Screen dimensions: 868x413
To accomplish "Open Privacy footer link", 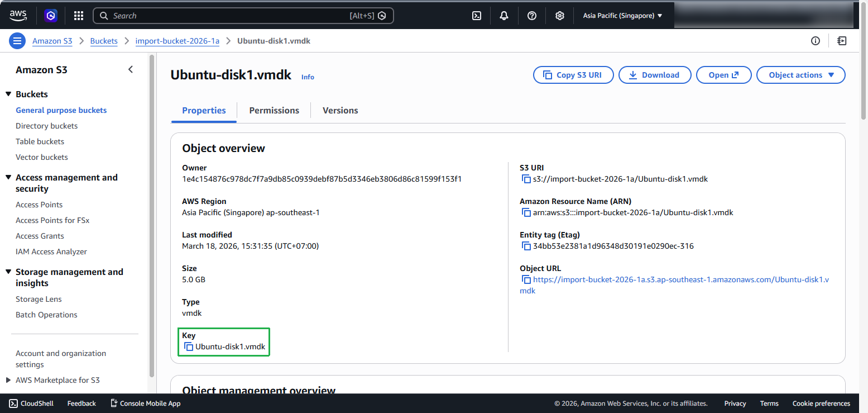I will pos(735,403).
